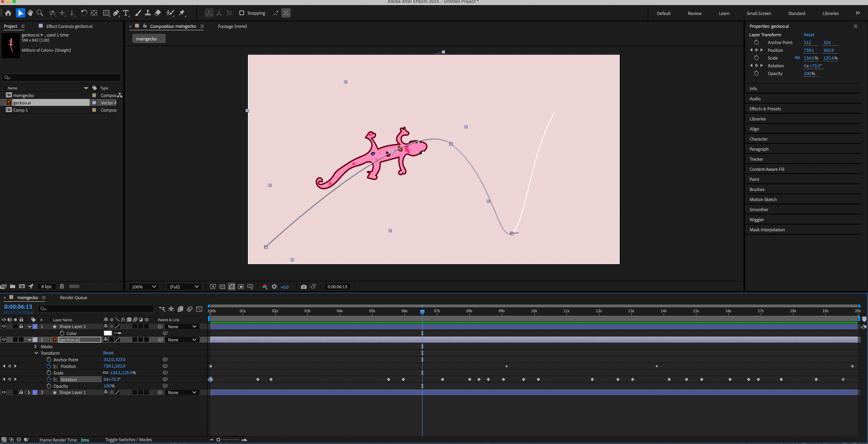Open the (Full) resolution dropdown
868x444 pixels.
[x=184, y=287]
